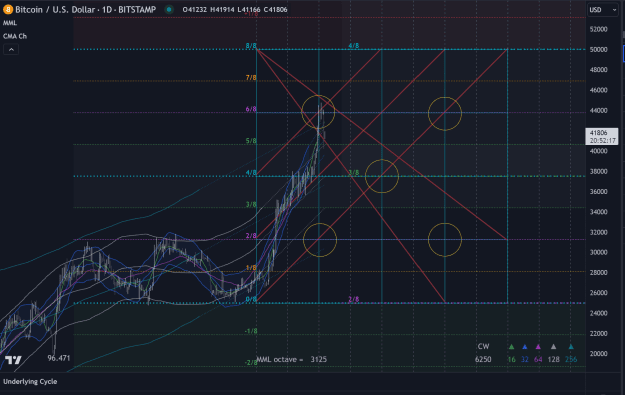Click 38000 on the price axis

[x=598, y=171]
